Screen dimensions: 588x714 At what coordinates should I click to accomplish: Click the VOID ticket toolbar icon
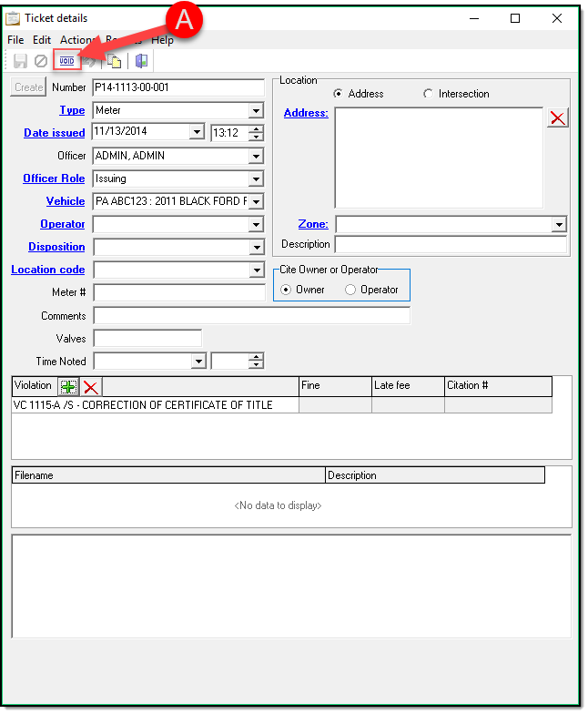click(x=67, y=61)
